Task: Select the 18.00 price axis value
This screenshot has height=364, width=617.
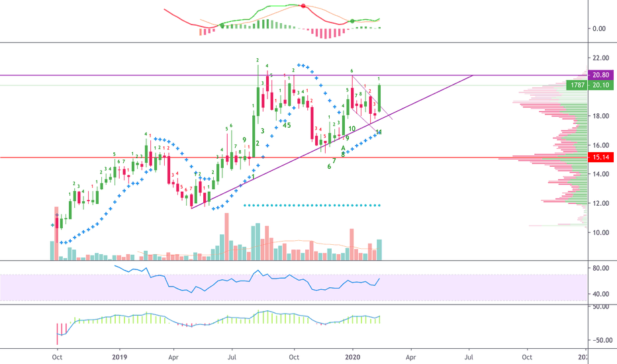Action: 600,116
